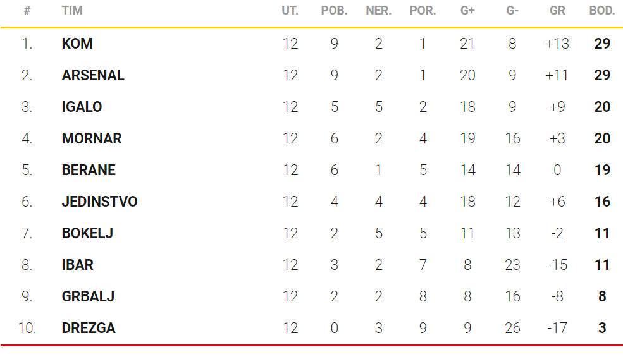This screenshot has height=364, width=623.
Task: Select the IGALO team name
Action: [x=82, y=107]
